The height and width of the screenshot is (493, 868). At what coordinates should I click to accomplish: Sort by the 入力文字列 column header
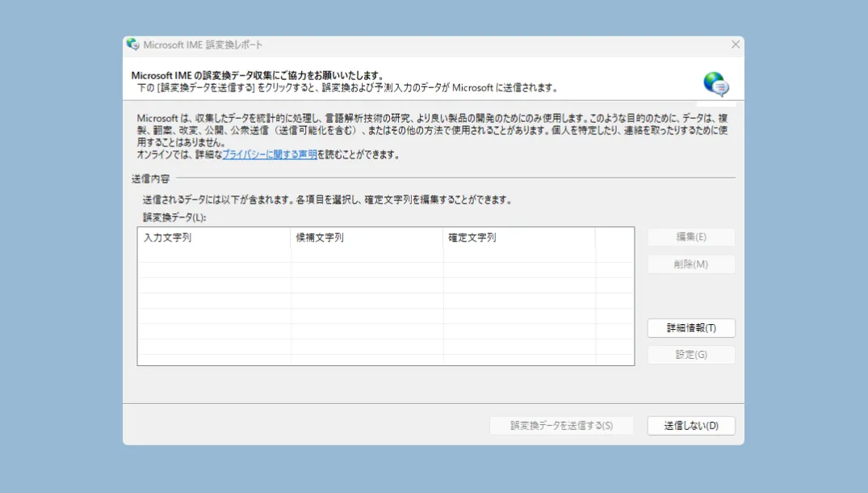[214, 238]
